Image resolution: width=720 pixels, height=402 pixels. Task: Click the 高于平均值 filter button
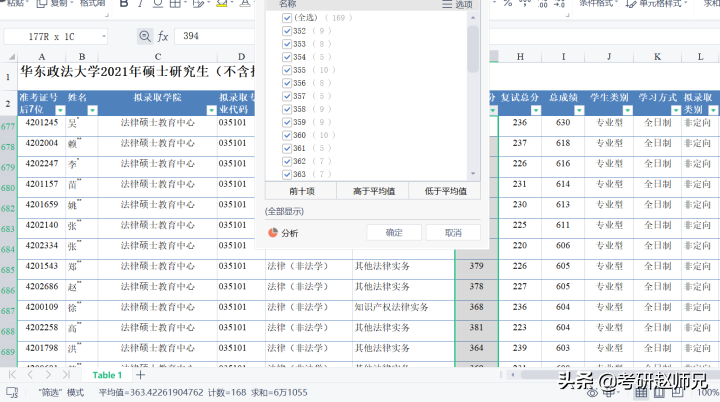click(x=373, y=191)
